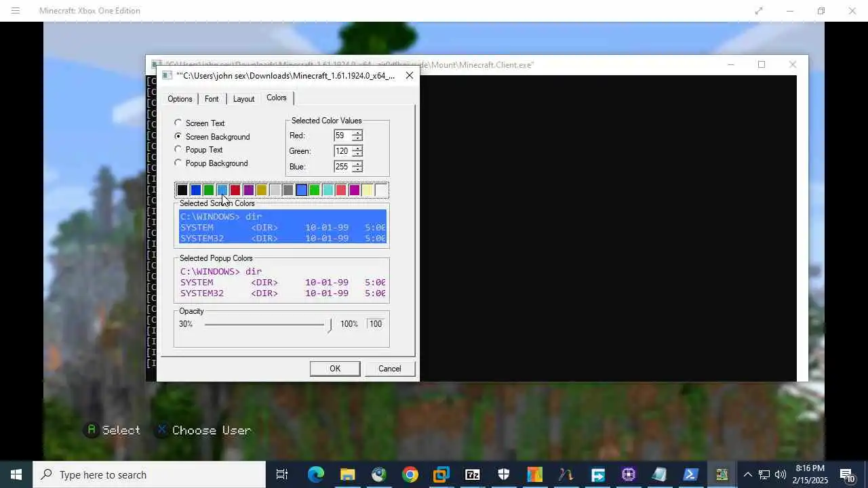
Task: Select Screen Text radio button
Action: (178, 123)
